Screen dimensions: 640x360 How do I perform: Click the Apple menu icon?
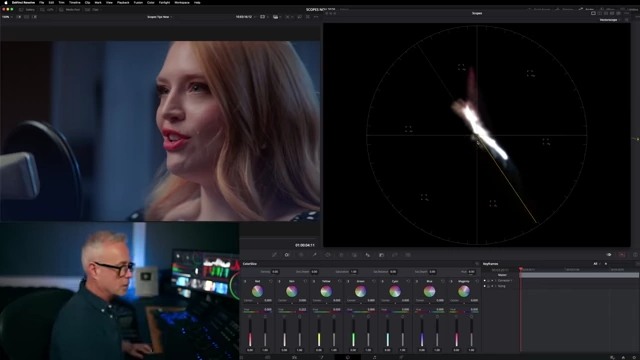click(x=6, y=2)
